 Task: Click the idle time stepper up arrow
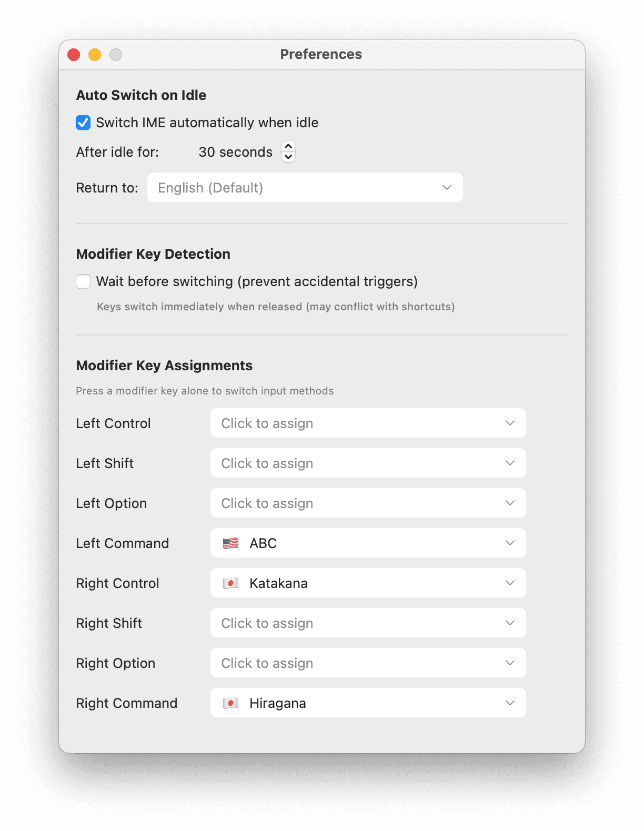(x=288, y=147)
